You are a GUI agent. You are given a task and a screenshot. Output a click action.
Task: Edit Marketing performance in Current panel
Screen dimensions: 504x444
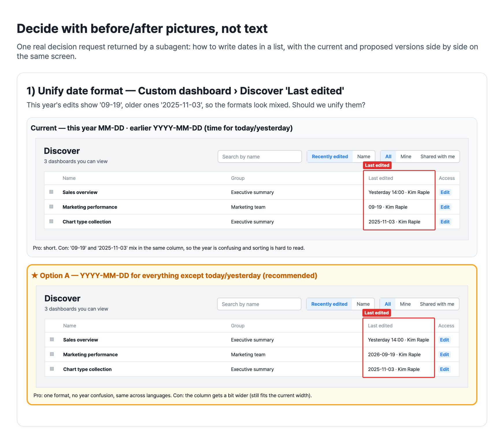click(445, 207)
